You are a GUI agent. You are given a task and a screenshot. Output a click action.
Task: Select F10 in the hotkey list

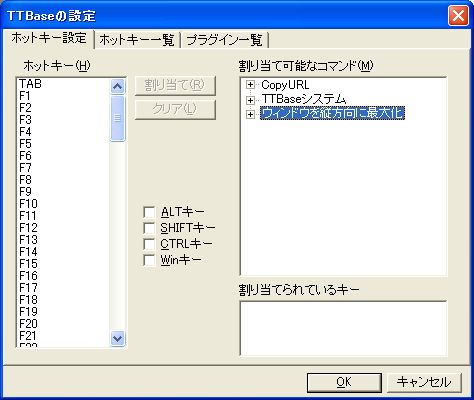[x=63, y=204]
